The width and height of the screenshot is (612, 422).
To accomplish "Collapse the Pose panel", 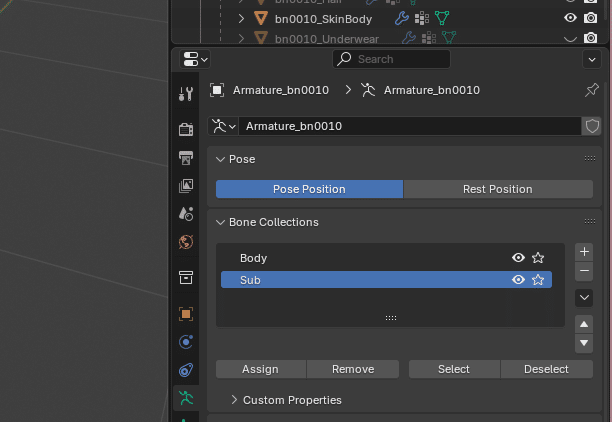I will click(x=221, y=159).
